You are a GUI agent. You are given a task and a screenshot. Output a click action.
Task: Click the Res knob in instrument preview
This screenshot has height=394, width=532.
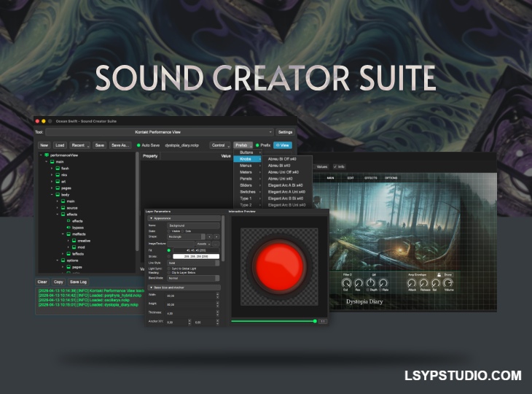tap(359, 282)
